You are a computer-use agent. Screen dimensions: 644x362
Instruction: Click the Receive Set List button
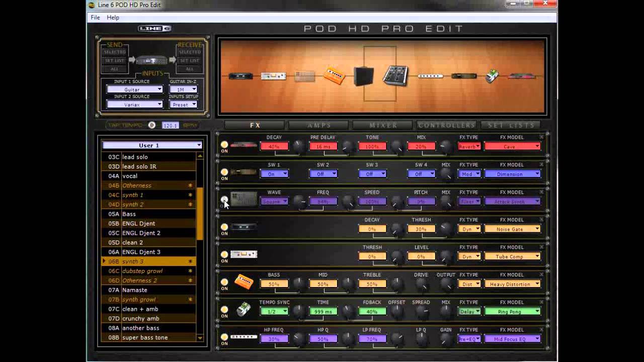[x=189, y=60]
